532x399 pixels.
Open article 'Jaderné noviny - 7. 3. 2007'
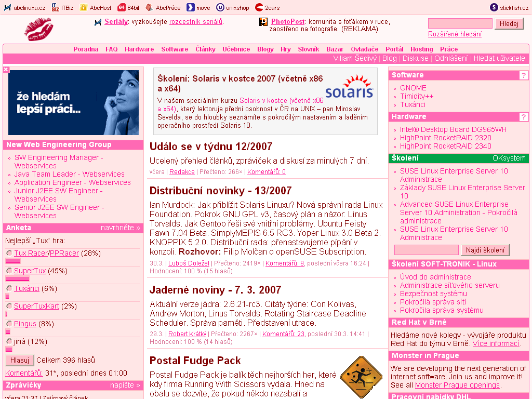216,290
